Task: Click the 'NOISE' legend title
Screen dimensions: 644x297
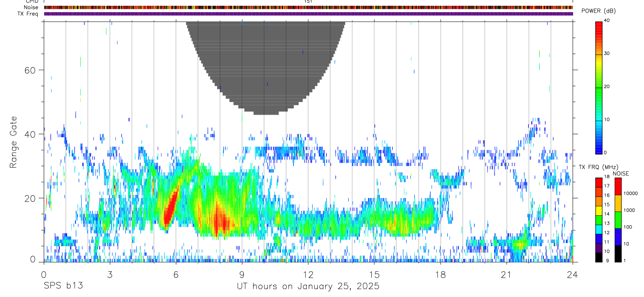Action: (620, 173)
